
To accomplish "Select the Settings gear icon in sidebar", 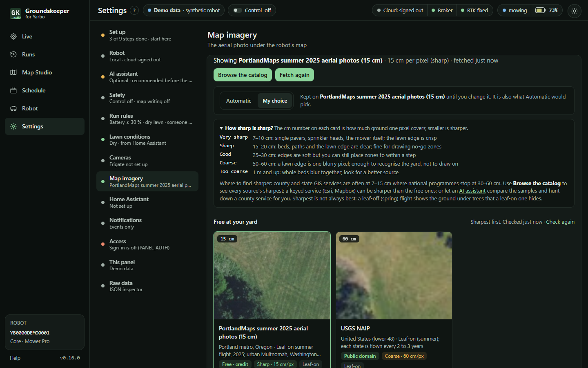I will click(13, 126).
